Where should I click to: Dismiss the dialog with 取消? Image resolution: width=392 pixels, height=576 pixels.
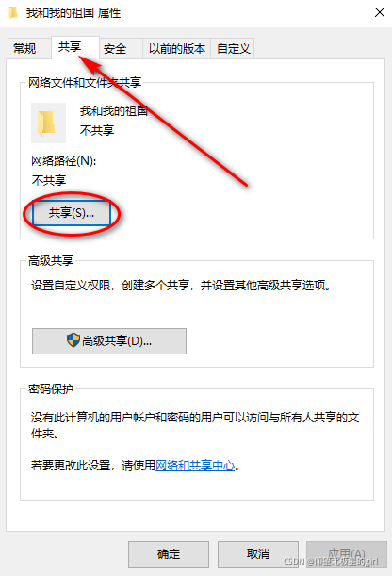coord(257,554)
